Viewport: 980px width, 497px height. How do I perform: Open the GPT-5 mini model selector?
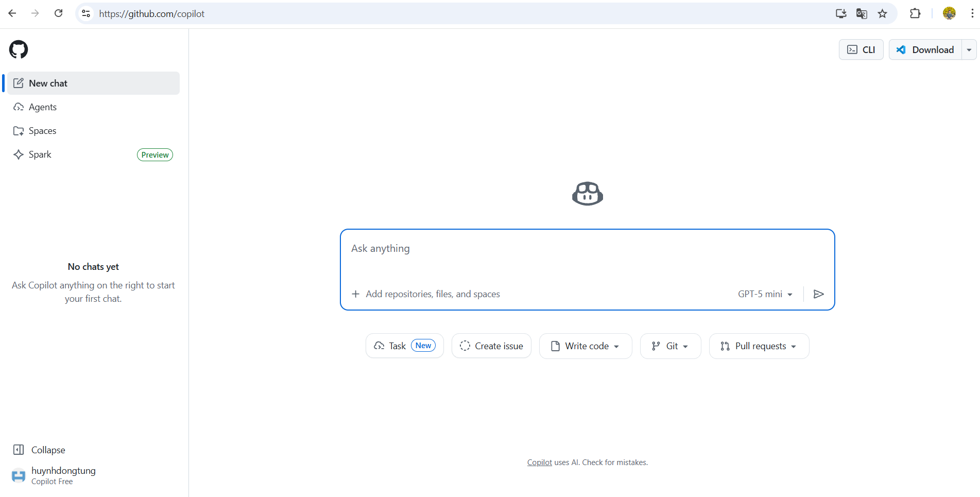(x=765, y=294)
